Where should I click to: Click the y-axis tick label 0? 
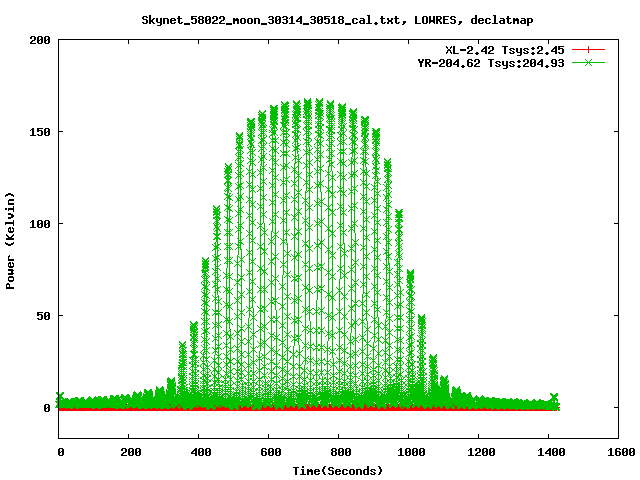tap(47, 408)
